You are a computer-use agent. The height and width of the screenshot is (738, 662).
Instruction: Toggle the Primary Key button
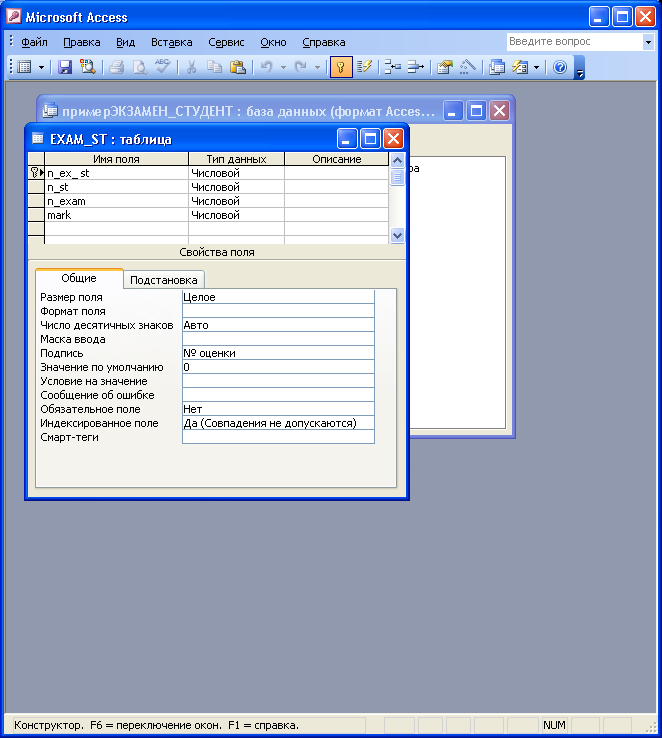341,67
